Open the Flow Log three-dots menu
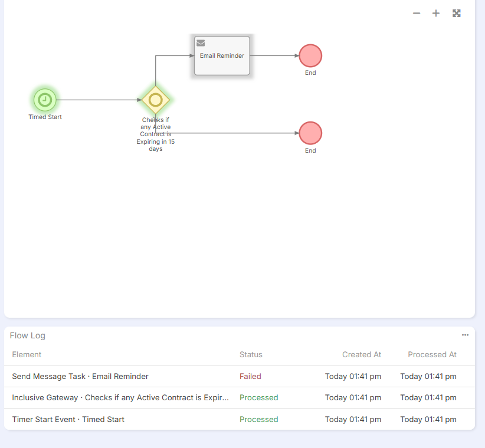485x448 pixels. coord(465,335)
